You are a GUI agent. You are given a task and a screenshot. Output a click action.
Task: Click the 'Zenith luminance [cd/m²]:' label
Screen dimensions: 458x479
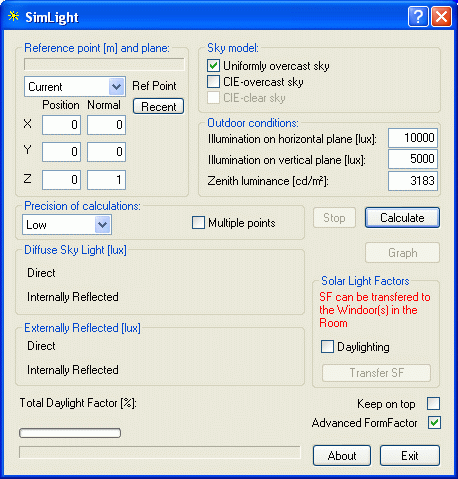268,181
